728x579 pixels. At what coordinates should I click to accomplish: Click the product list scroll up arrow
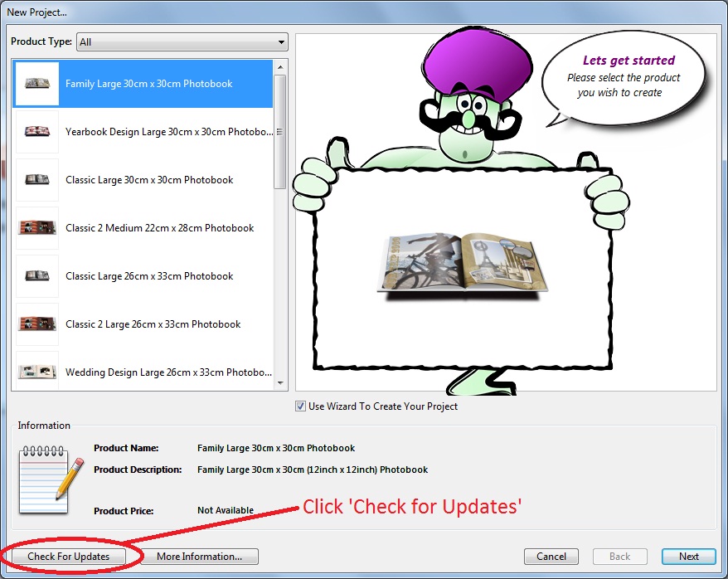(280, 67)
